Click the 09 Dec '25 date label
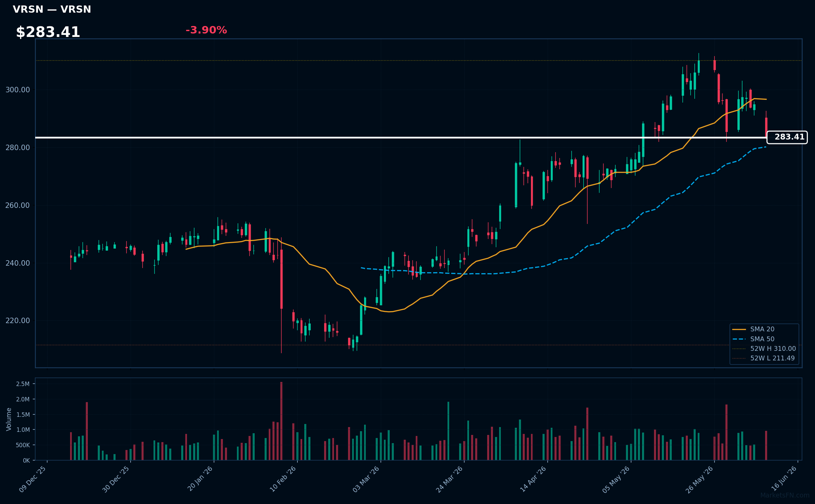 (33, 479)
